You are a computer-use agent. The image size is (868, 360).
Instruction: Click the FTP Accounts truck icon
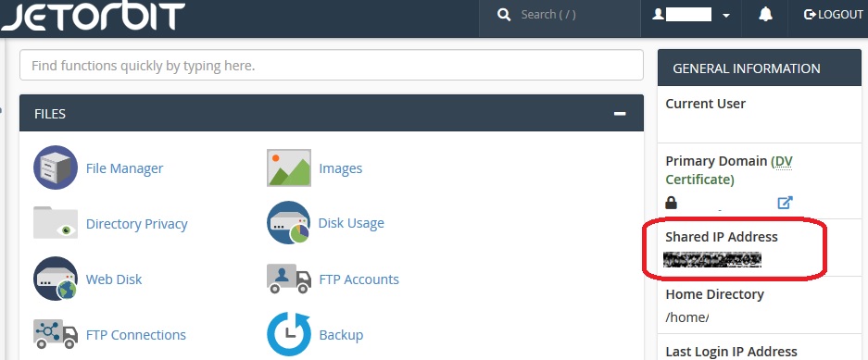[288, 279]
